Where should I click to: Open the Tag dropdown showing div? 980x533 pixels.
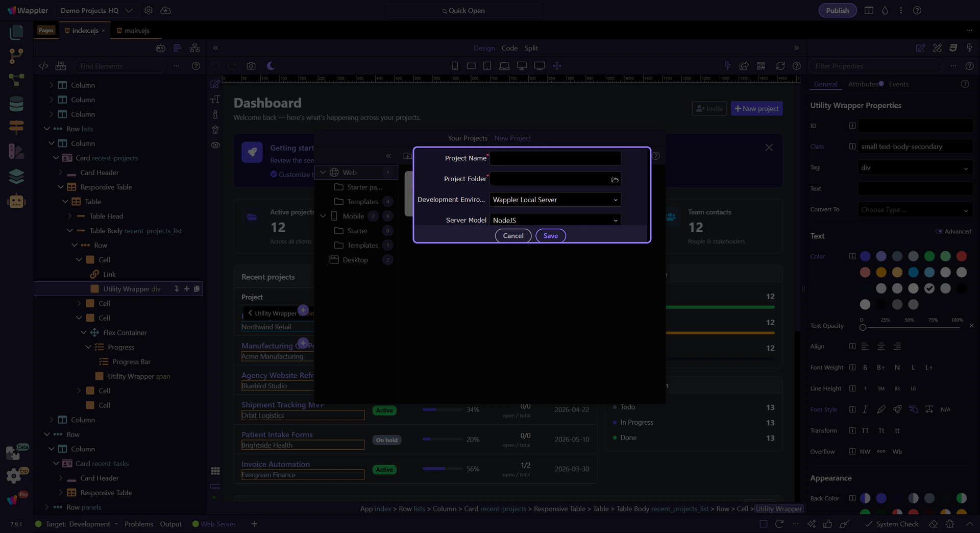(914, 167)
